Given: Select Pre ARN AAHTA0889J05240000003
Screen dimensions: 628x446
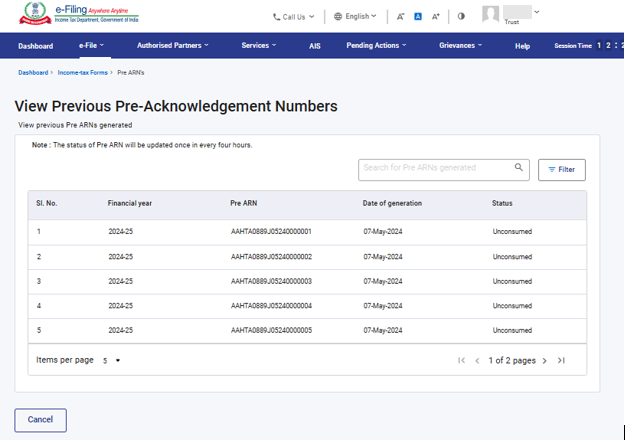Looking at the screenshot, I should coord(271,281).
